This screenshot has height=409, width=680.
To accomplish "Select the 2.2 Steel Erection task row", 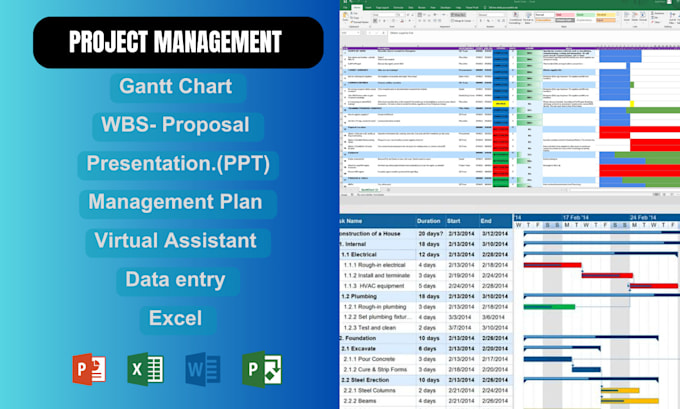I will [x=426, y=380].
